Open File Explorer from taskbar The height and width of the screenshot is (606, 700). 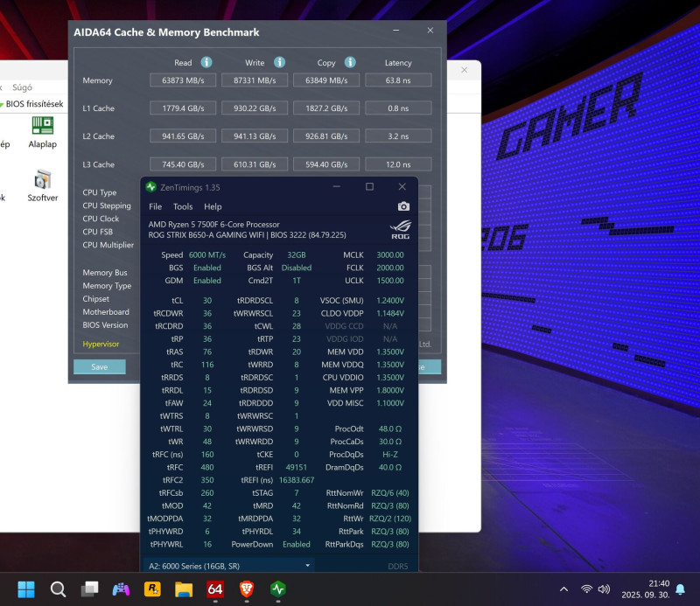coord(184,589)
